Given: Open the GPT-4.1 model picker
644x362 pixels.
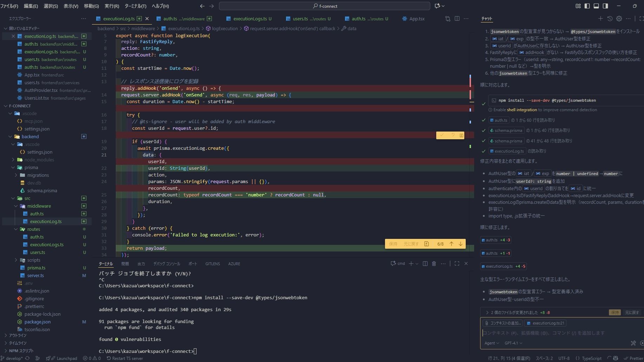Looking at the screenshot, I should pos(513,343).
